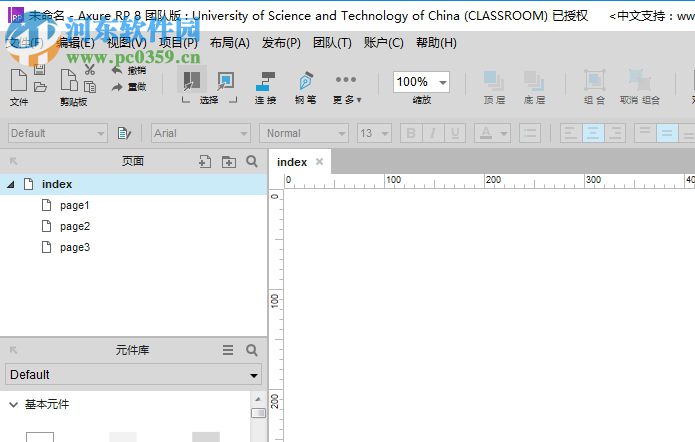Toggle italic formatting

pos(433,133)
